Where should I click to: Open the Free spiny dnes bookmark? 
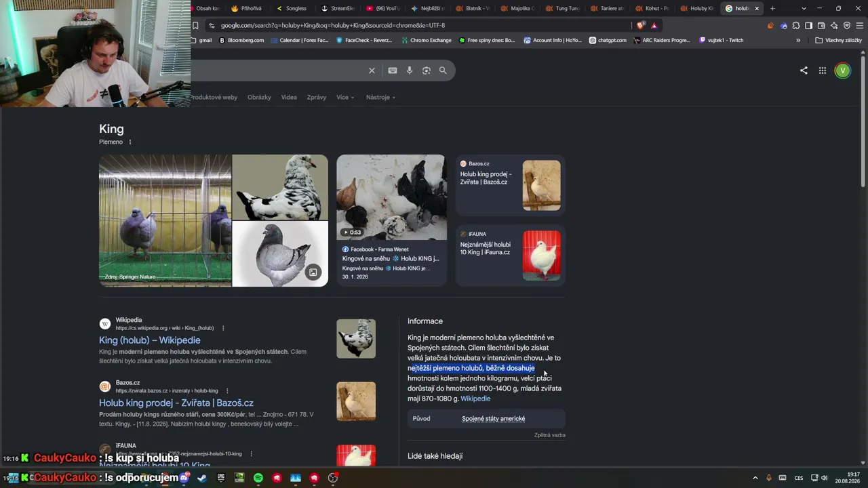point(487,40)
